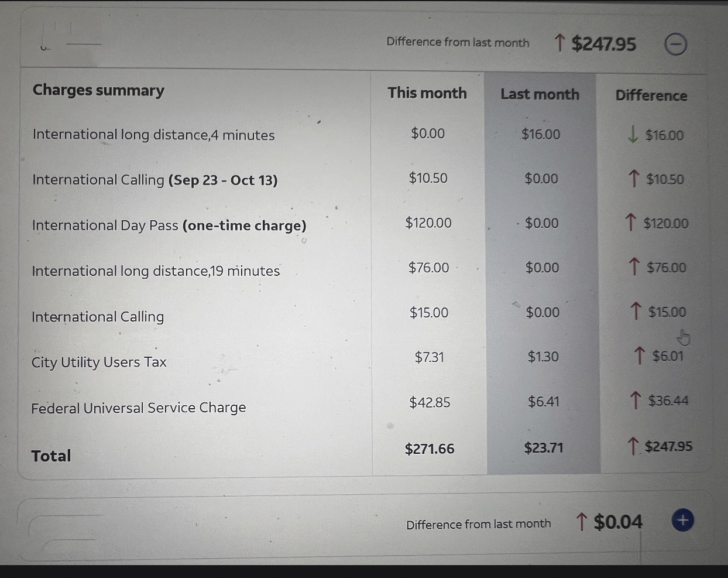This screenshot has width=728, height=578.
Task: Select the Last month column header
Action: [x=540, y=94]
